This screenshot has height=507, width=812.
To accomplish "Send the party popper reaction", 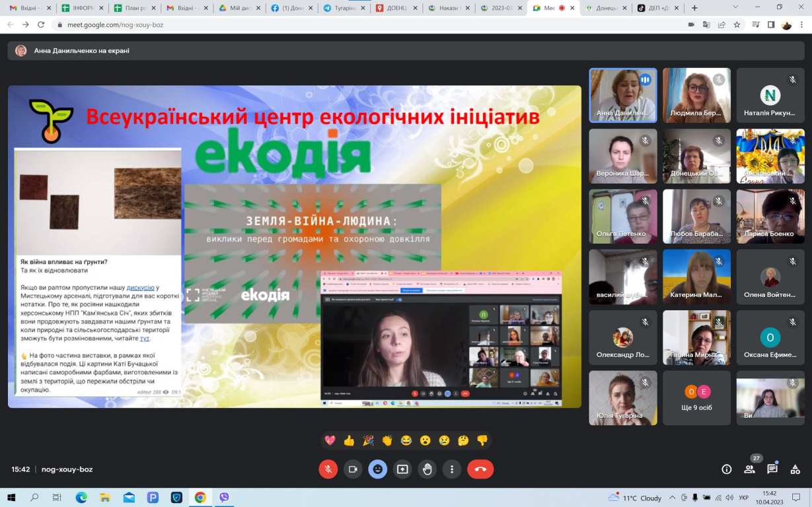I will [368, 440].
